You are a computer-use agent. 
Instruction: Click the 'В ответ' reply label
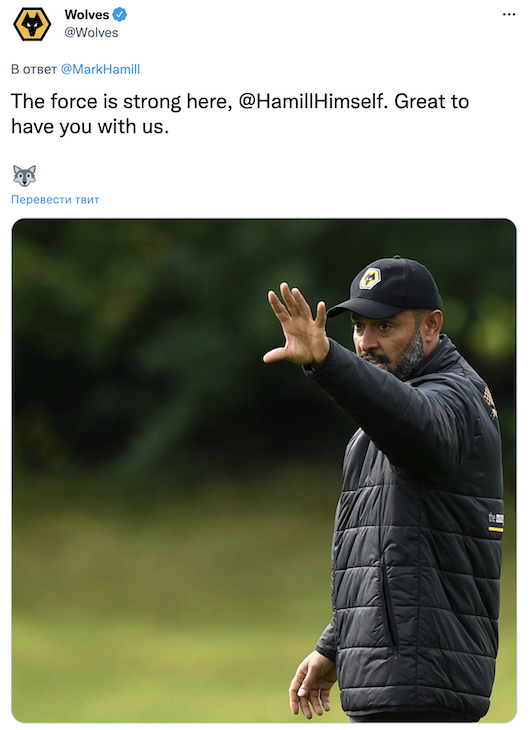[x=34, y=69]
